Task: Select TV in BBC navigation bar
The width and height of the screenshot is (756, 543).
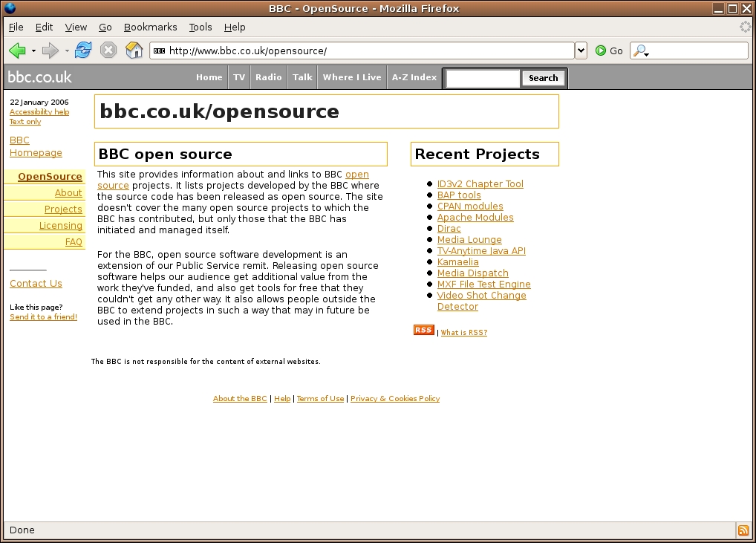Action: click(x=239, y=77)
